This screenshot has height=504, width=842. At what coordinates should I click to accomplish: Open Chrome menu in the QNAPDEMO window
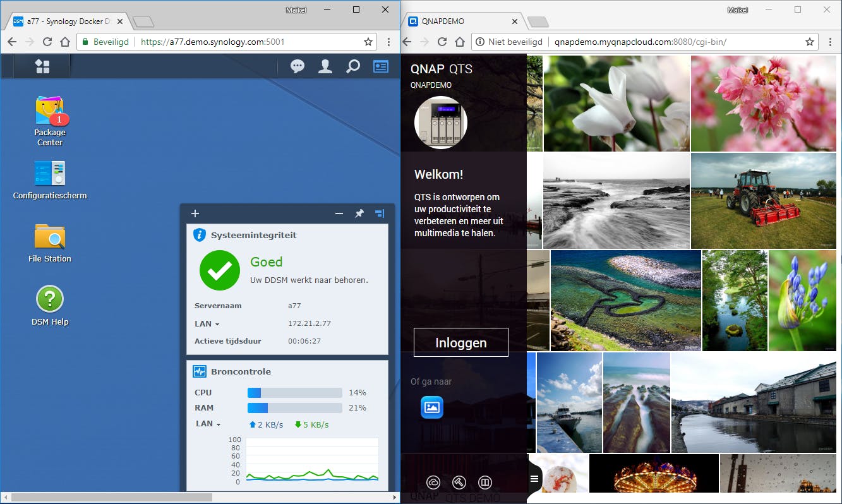pyautogui.click(x=829, y=42)
